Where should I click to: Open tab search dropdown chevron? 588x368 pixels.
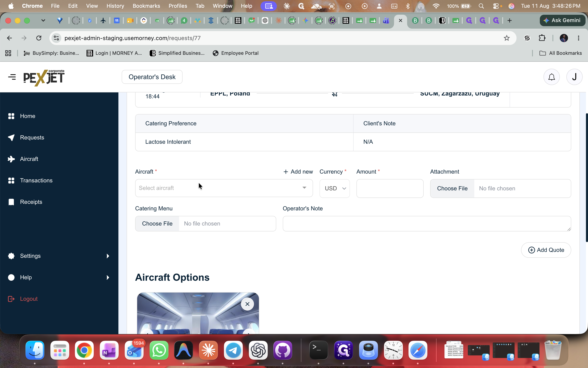click(x=43, y=20)
